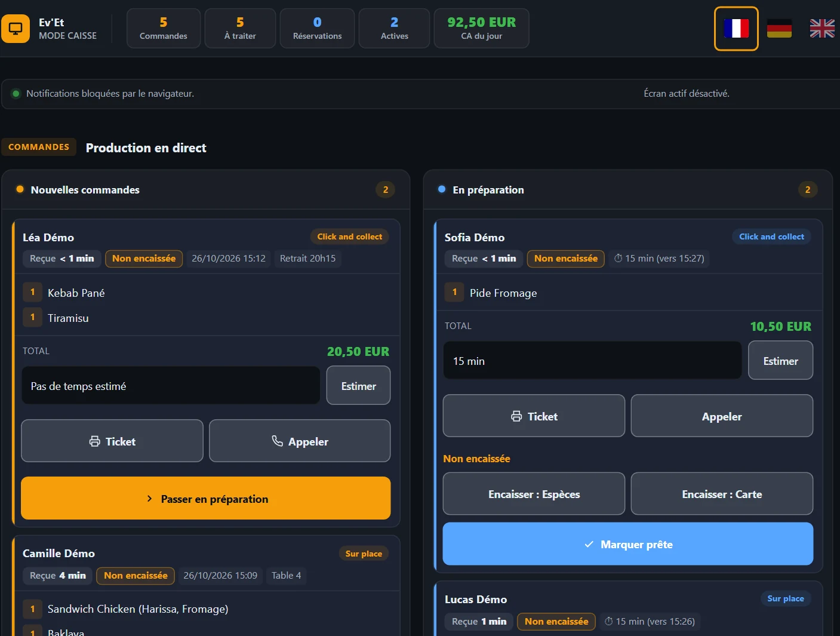Click Estimer on Léa Démo's order
The height and width of the screenshot is (636, 840).
coord(358,385)
